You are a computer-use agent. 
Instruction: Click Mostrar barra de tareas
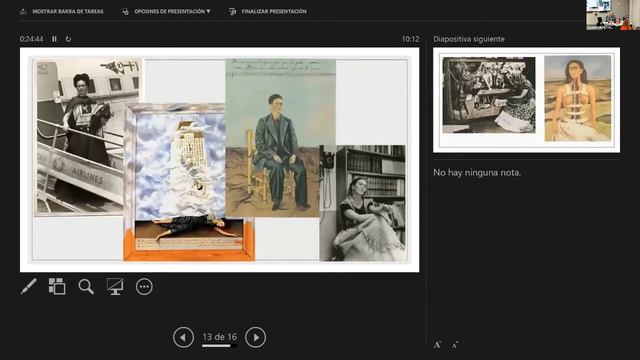pyautogui.click(x=62, y=11)
